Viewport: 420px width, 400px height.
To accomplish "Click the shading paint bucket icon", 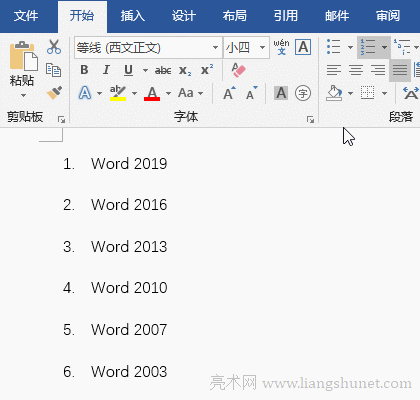I will point(334,93).
